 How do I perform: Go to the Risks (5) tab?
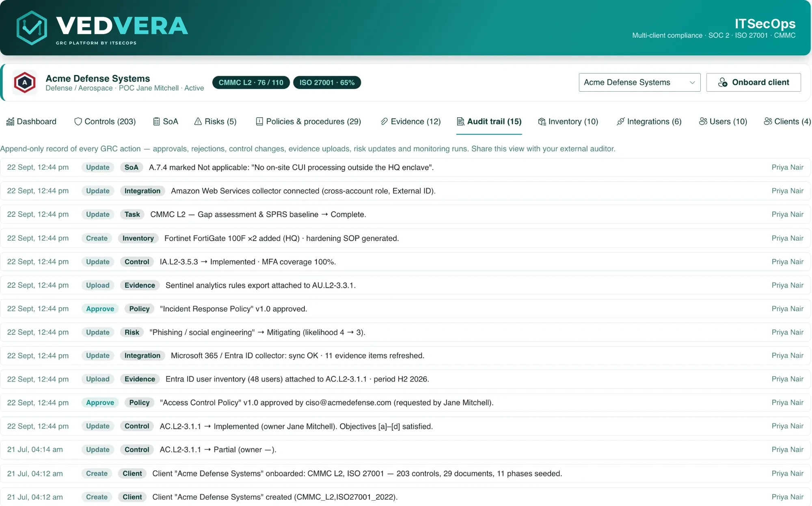point(215,121)
